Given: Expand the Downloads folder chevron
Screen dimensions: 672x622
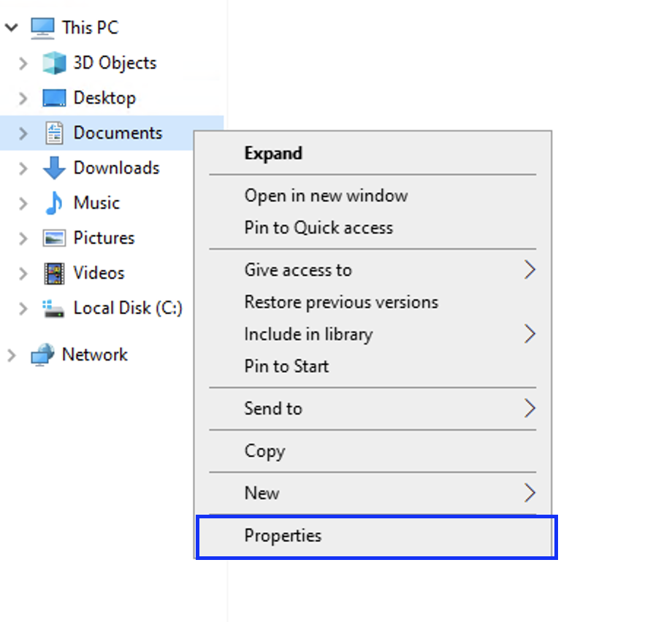Looking at the screenshot, I should click(x=23, y=168).
